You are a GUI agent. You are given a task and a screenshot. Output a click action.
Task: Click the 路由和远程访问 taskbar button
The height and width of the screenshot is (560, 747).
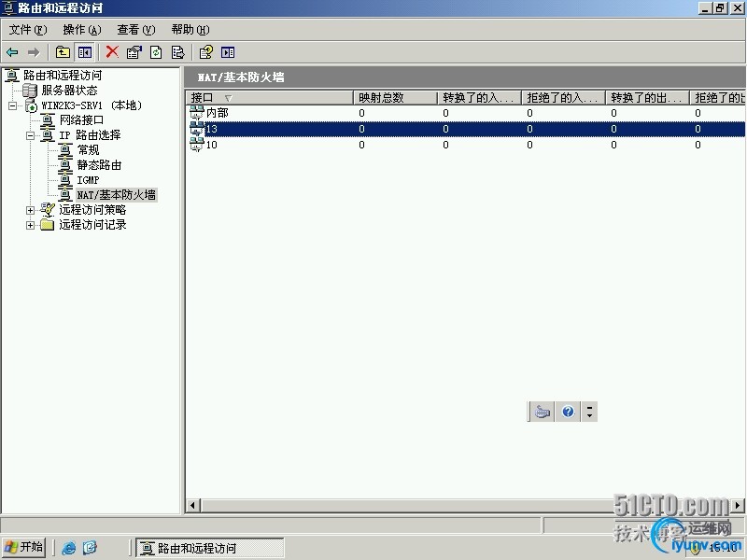pos(210,548)
